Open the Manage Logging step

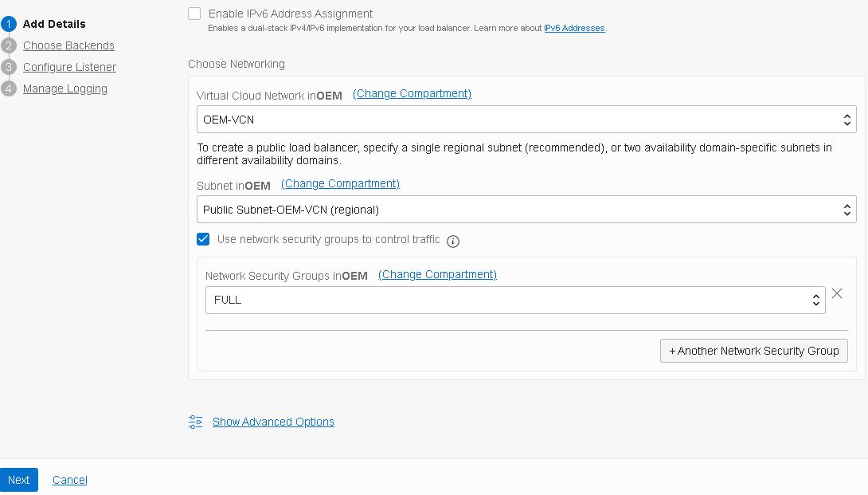pyautogui.click(x=65, y=88)
